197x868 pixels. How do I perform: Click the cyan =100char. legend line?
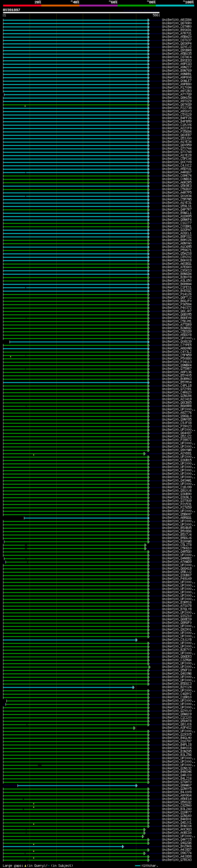[137, 866]
